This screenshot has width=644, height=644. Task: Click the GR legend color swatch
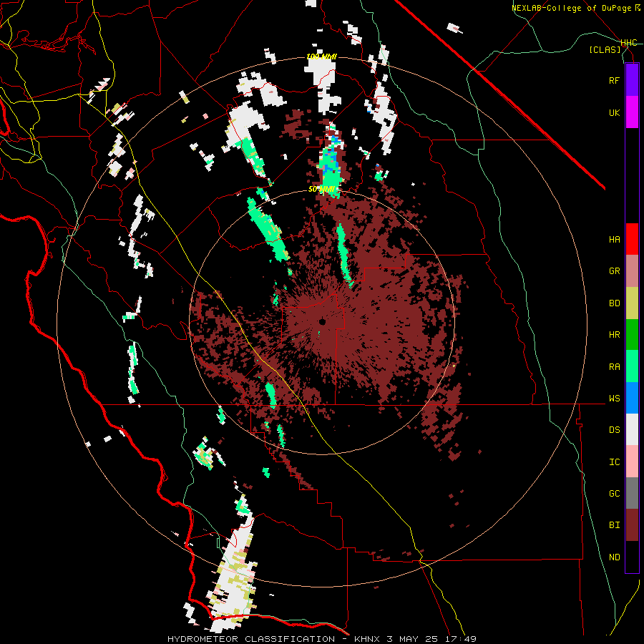[x=632, y=270]
